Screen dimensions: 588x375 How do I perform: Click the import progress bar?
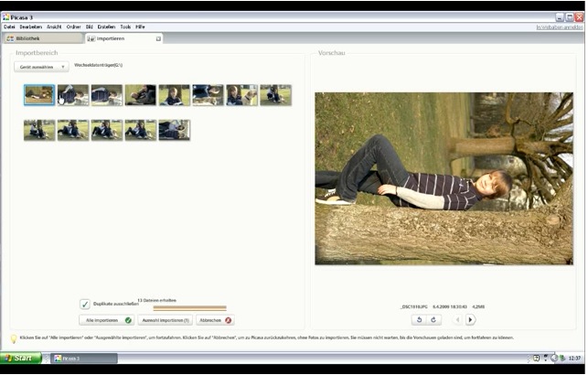189,308
